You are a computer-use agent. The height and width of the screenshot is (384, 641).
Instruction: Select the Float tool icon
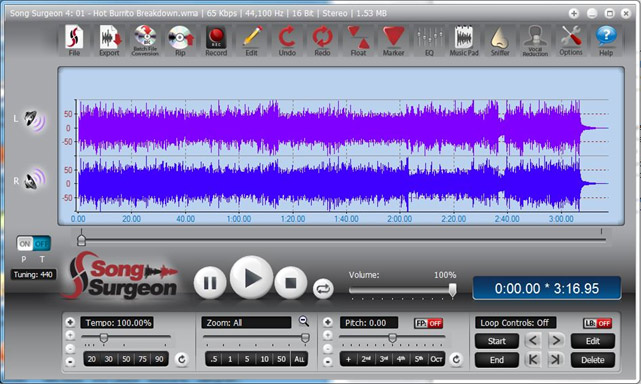coord(358,40)
